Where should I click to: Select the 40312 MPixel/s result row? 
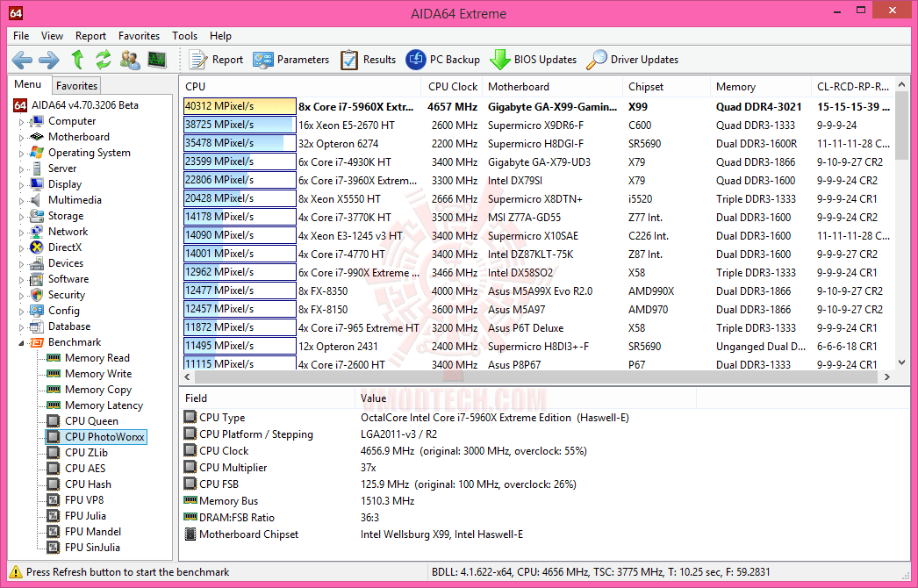pyautogui.click(x=537, y=106)
